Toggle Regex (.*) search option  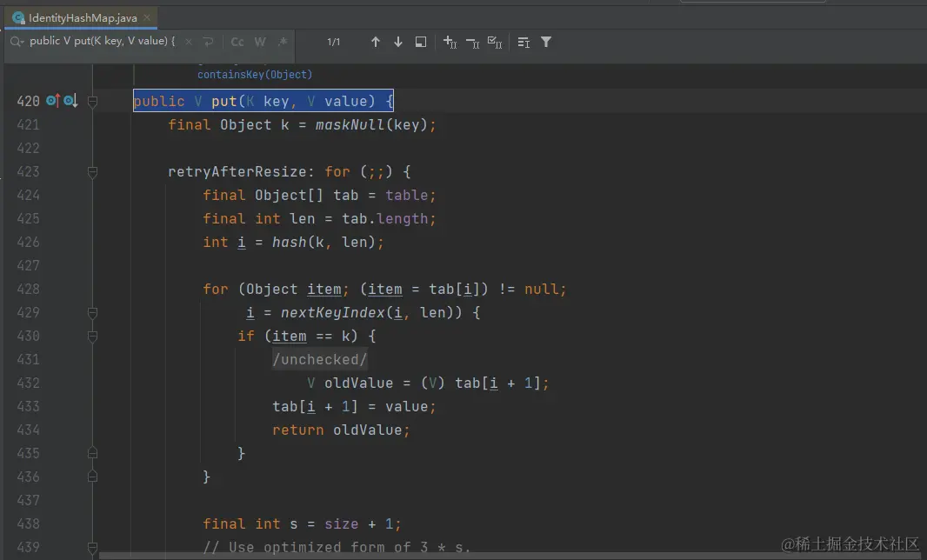pos(283,42)
